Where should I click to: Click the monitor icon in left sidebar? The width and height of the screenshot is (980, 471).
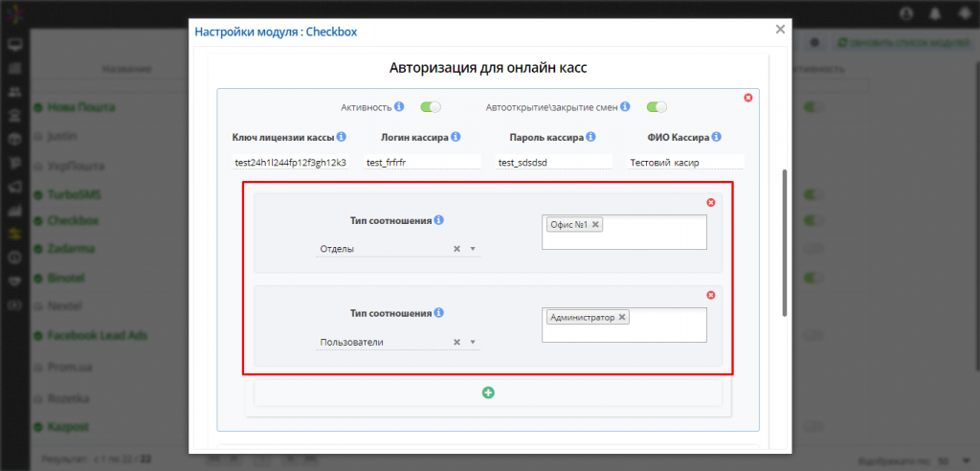coord(14,44)
